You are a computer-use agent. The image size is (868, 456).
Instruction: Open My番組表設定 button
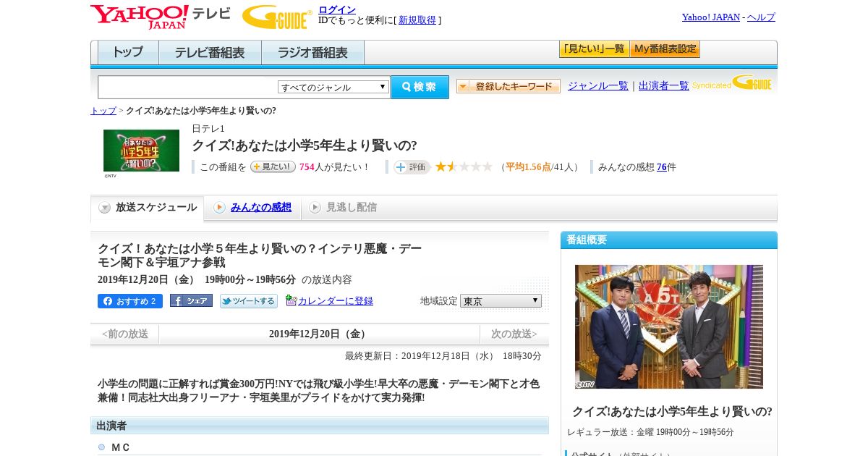click(x=665, y=49)
